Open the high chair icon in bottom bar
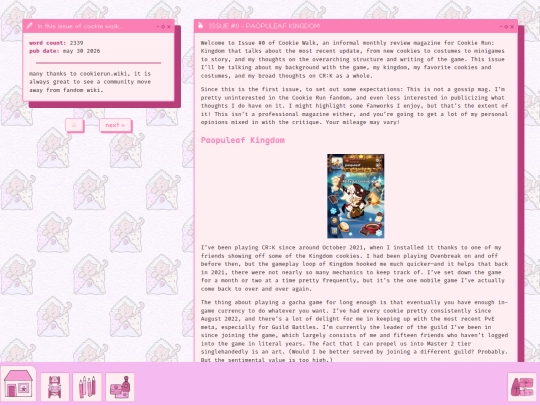This screenshot has width=540, height=405. pyautogui.click(x=55, y=387)
